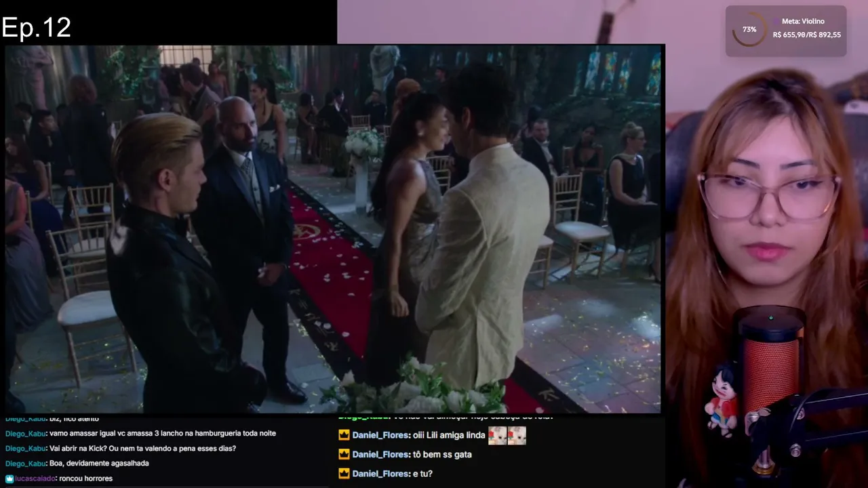Click the message "roncou horrores"
Image resolution: width=868 pixels, height=488 pixels.
(x=86, y=479)
